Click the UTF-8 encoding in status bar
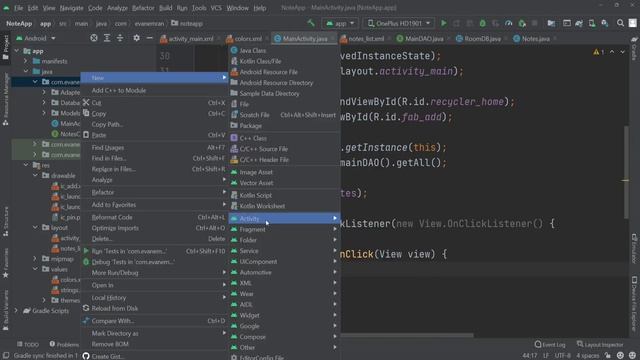This screenshot has height=360, width=640. click(x=562, y=356)
